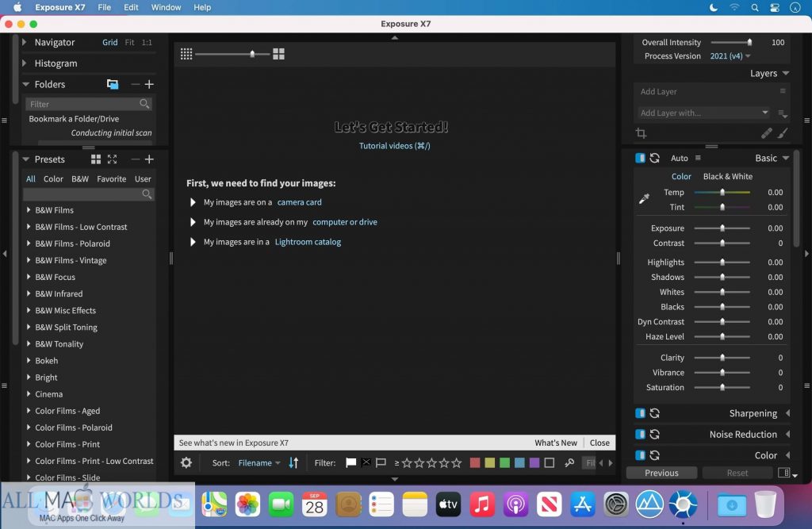This screenshot has height=529, width=812.
Task: Click the key/metadata filter icon in bottom bar
Action: [x=569, y=462]
